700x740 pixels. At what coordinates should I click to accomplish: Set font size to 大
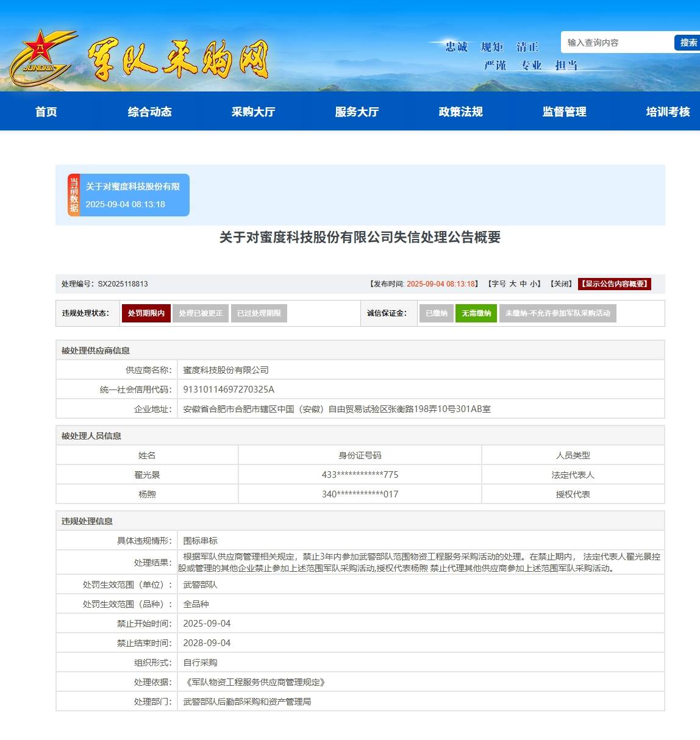tap(513, 284)
